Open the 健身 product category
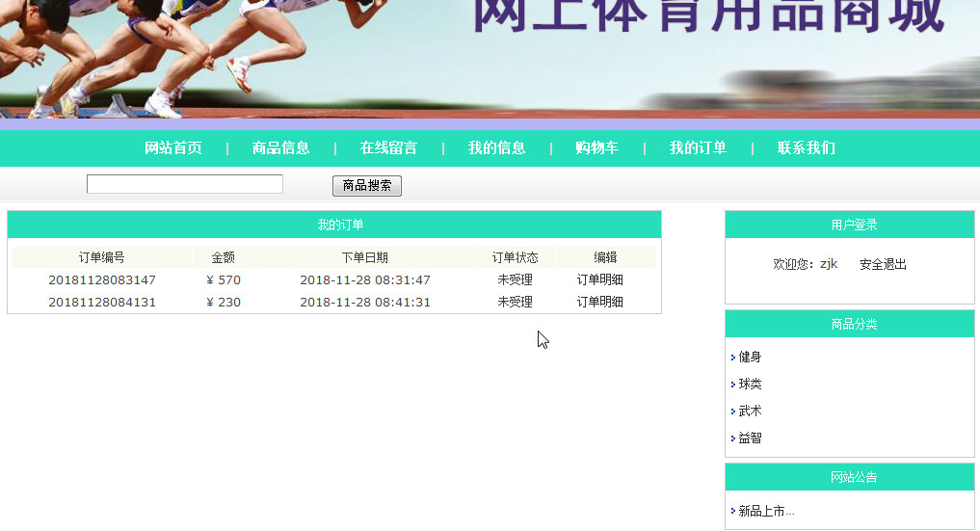This screenshot has height=531, width=980. pyautogui.click(x=750, y=357)
